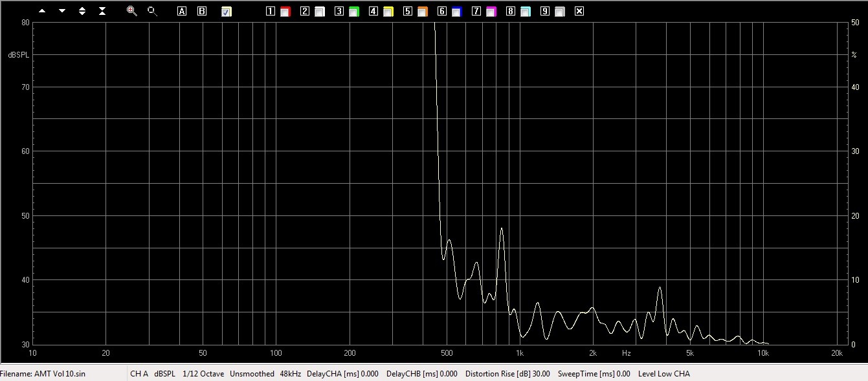Click the expand vertical scale arrows icon
Screen dimensions: 868x381
[x=82, y=11]
